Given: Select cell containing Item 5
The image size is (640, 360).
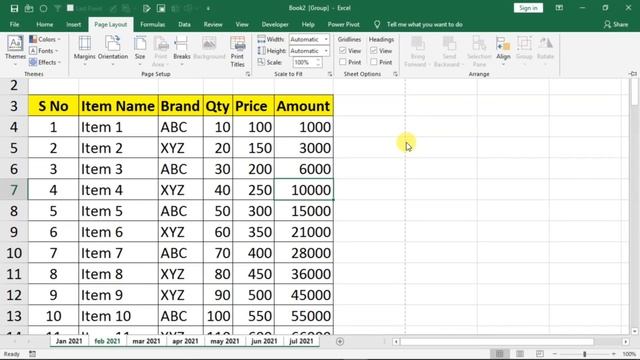Looking at the screenshot, I should tap(118, 211).
